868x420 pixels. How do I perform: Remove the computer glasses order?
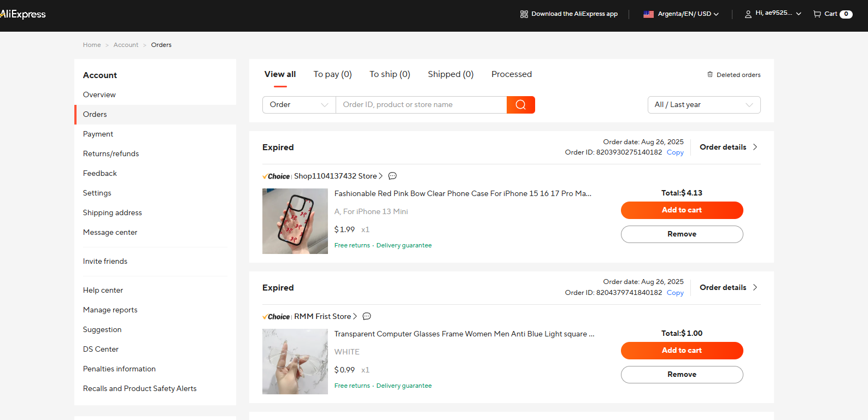click(682, 375)
